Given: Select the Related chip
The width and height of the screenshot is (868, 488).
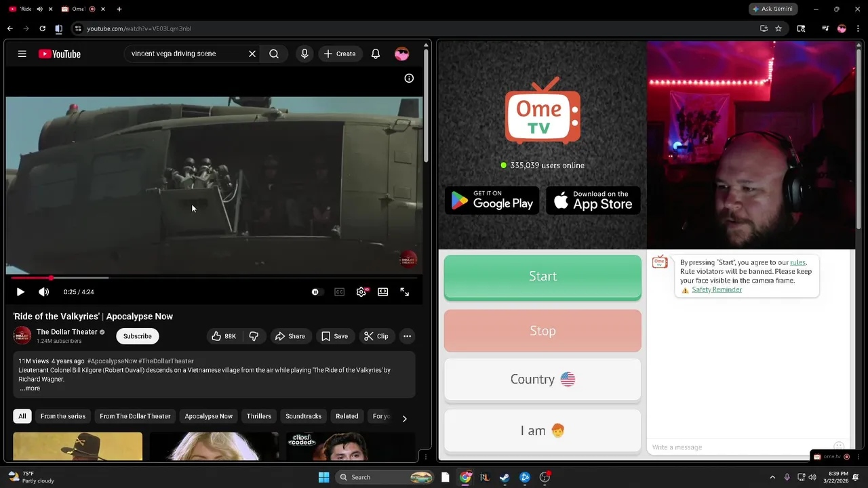Looking at the screenshot, I should [347, 416].
